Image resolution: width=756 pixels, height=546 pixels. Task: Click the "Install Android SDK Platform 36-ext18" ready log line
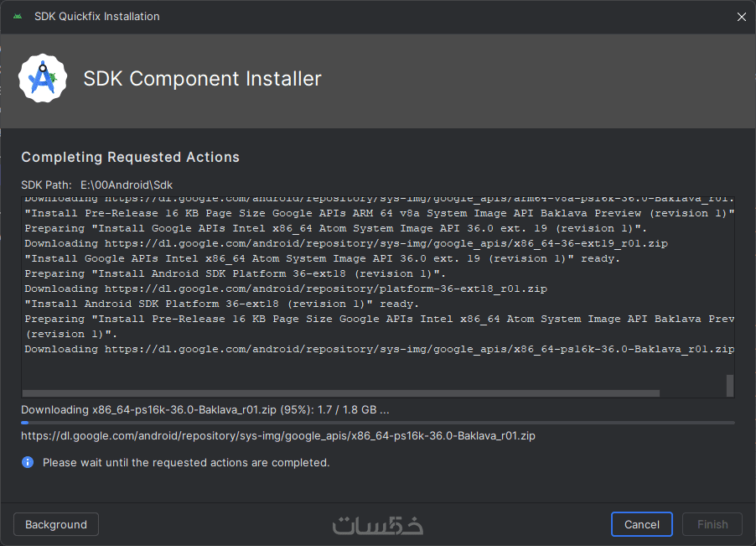222,304
